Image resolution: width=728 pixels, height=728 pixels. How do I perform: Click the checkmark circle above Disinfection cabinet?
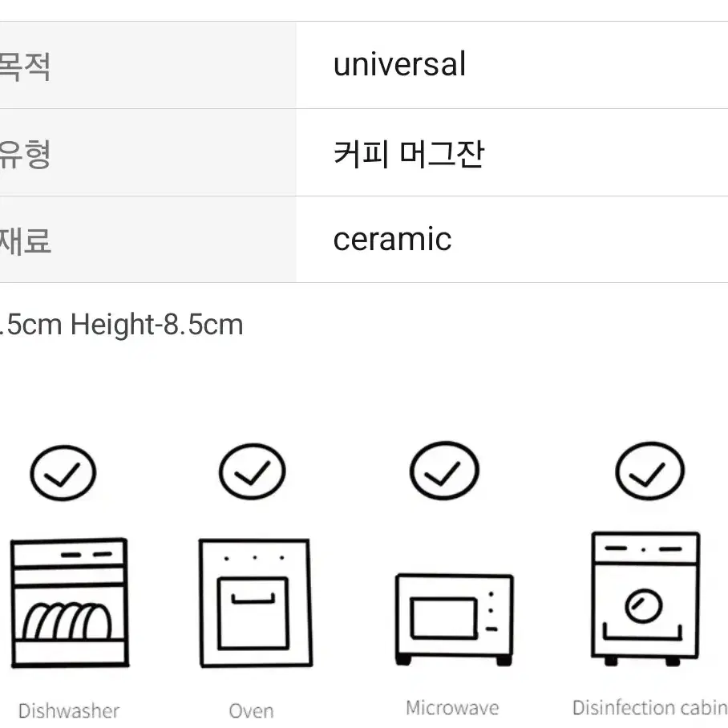(649, 471)
